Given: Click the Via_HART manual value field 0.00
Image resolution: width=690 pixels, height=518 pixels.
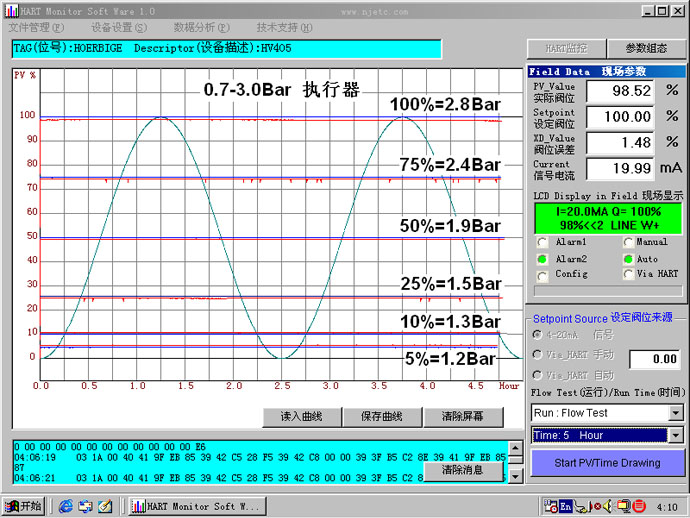Looking at the screenshot, I should coord(655,359).
